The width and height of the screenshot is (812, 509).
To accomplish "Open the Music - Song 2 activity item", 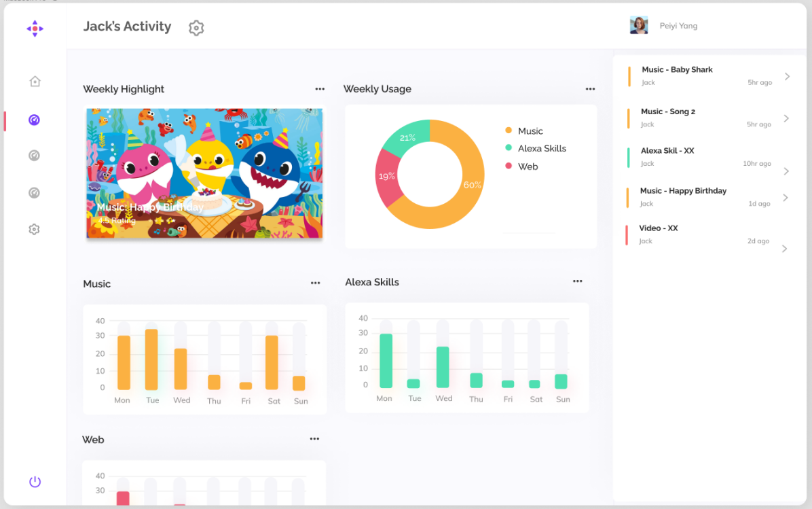I will 707,118.
